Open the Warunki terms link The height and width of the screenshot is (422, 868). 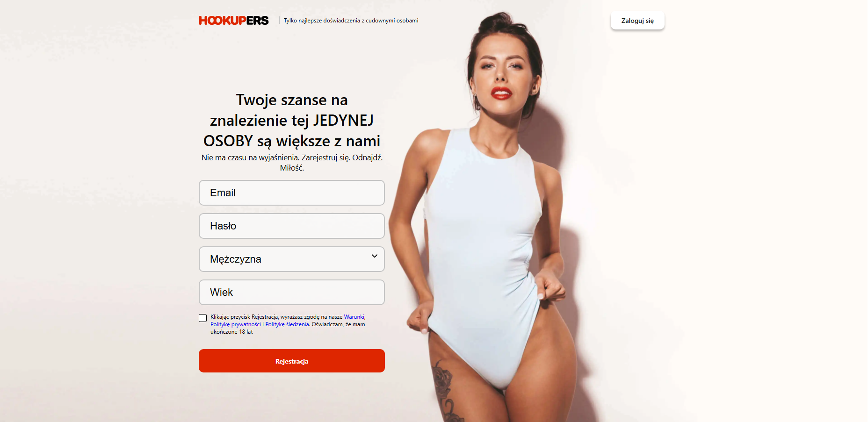pyautogui.click(x=354, y=317)
